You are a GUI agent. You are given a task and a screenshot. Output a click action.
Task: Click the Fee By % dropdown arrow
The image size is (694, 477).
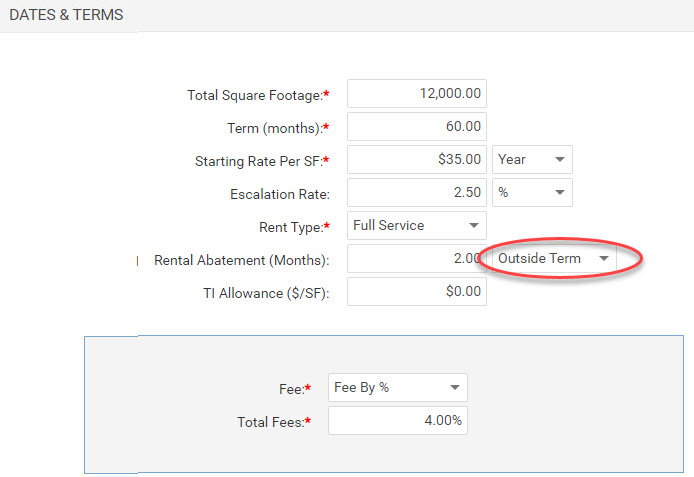point(455,388)
